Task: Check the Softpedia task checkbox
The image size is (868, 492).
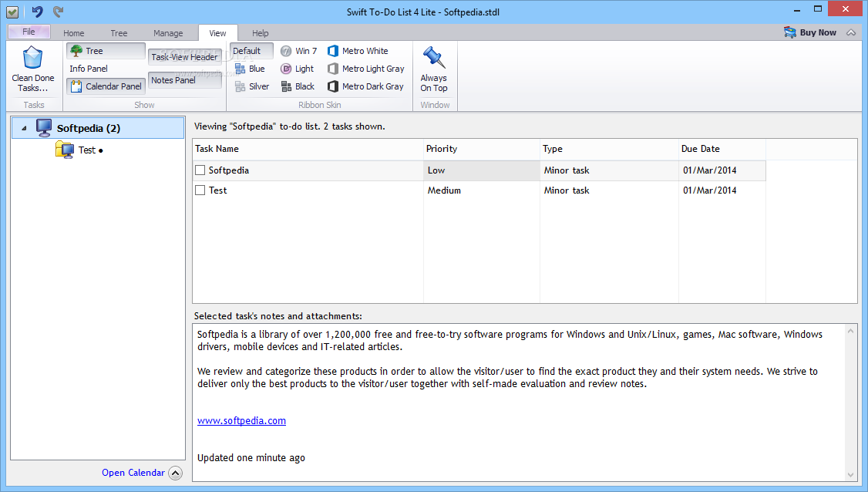Action: coord(200,170)
